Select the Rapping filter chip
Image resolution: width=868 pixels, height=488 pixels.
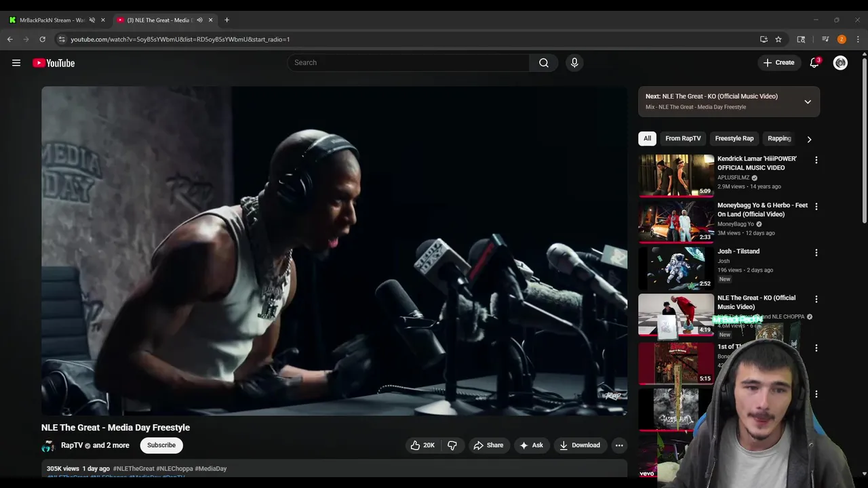779,138
